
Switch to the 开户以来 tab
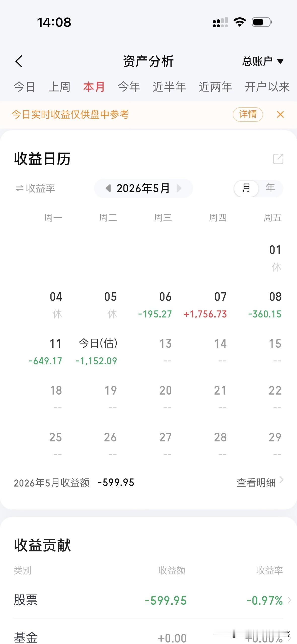tap(267, 87)
